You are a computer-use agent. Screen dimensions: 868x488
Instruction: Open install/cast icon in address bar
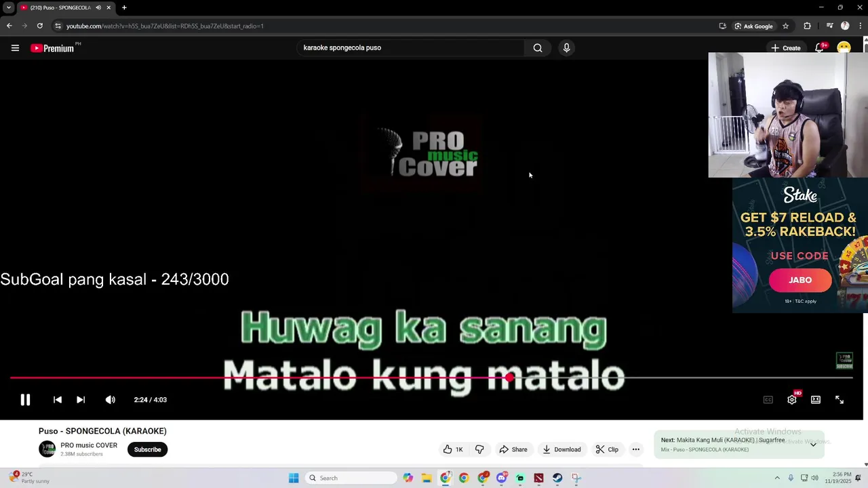coord(723,26)
